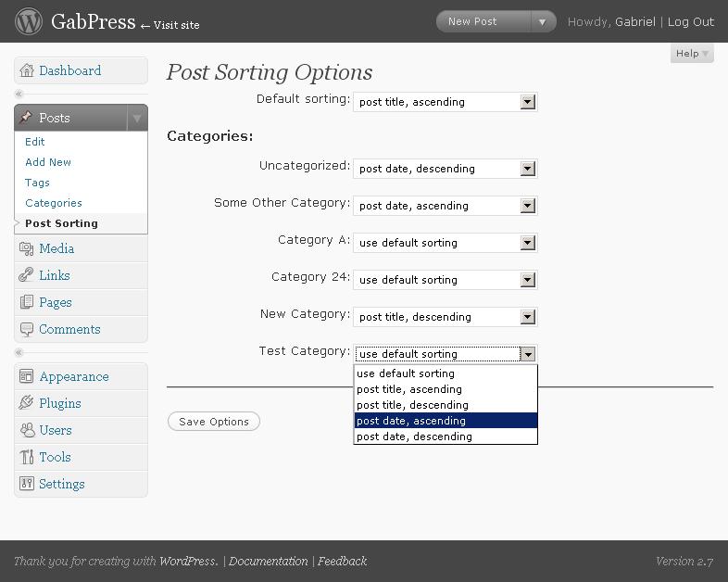This screenshot has height=582, width=728.
Task: Open the Default sorting dropdown
Action: (x=527, y=102)
